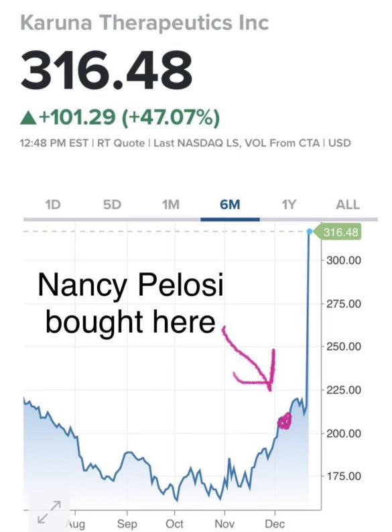Click the green 316.48 price tag

(x=338, y=232)
